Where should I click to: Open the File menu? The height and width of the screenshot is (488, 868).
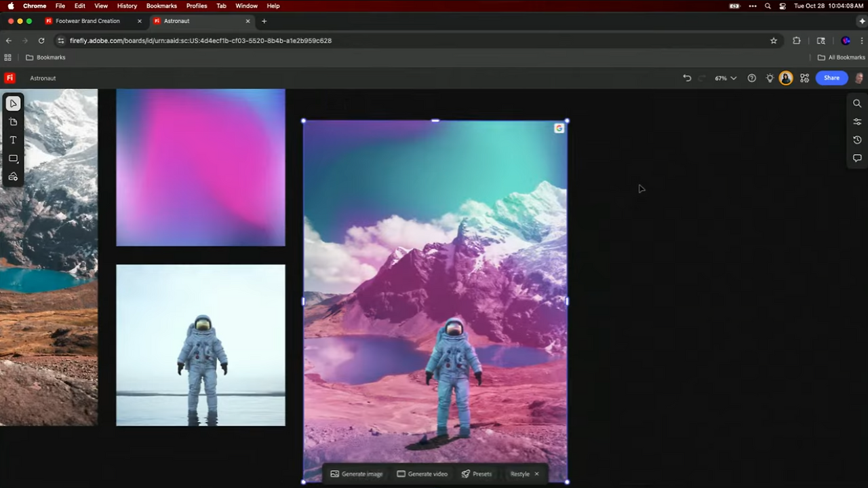[60, 5]
